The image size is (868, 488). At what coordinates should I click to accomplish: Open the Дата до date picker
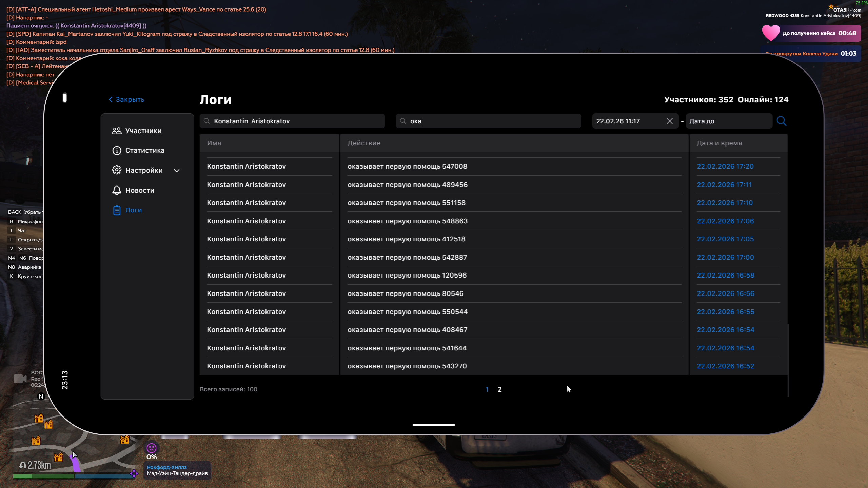point(728,121)
